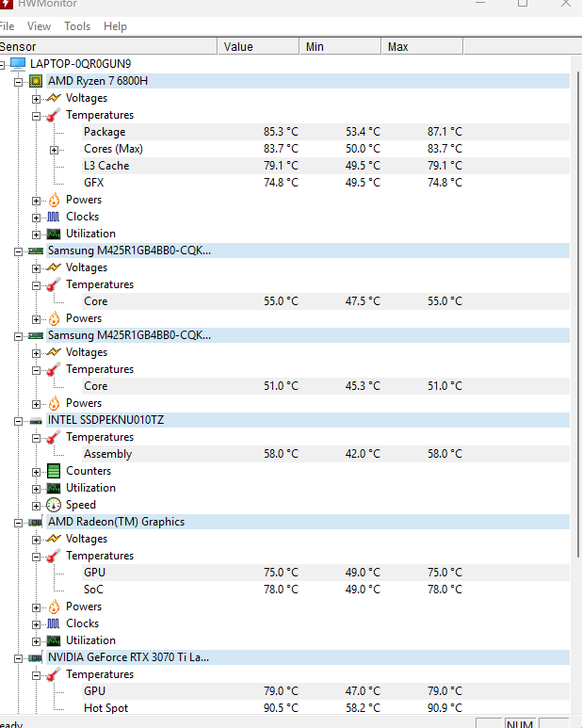Click the flame Powers icon under AMD Ryzen

(54, 200)
